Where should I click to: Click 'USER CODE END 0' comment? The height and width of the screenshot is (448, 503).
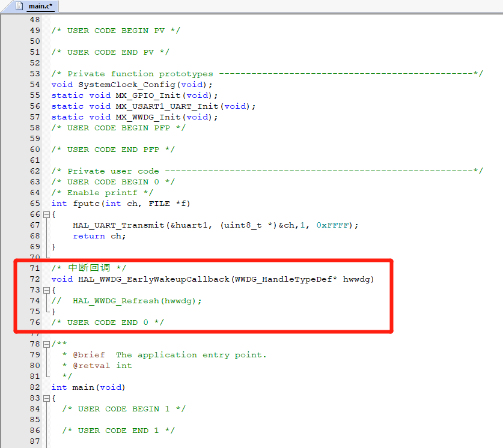(x=108, y=322)
